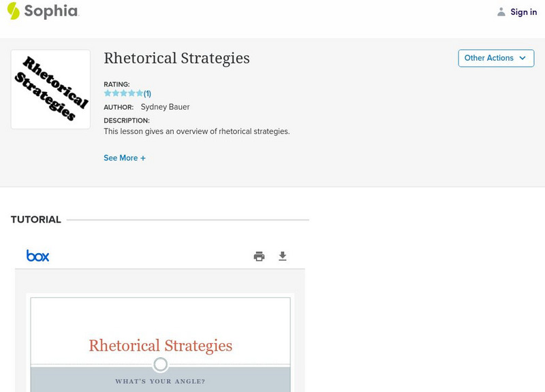Click the red slide title text
The image size is (545, 392).
coord(160,346)
